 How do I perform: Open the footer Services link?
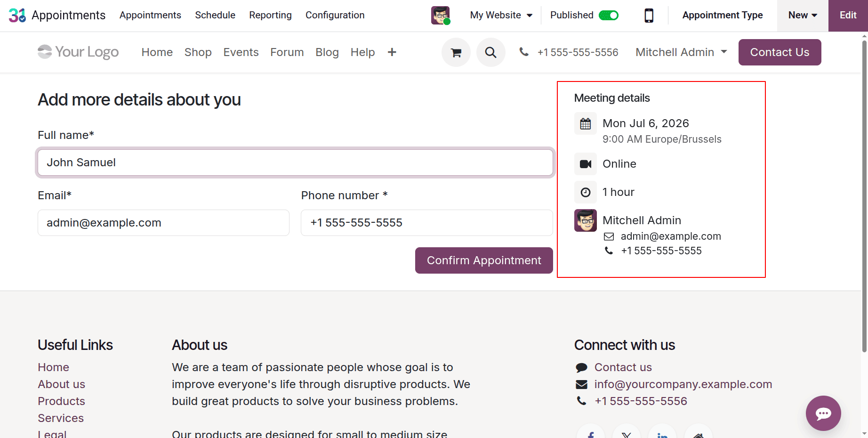[61, 418]
